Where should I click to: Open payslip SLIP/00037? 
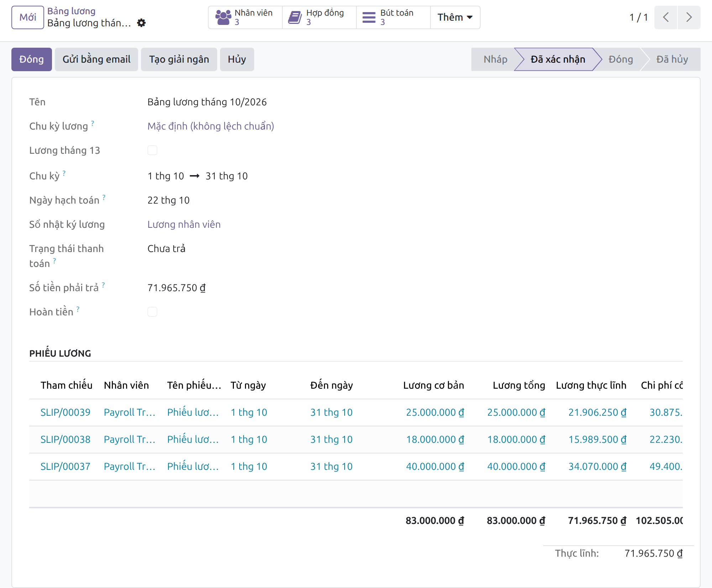(x=66, y=466)
